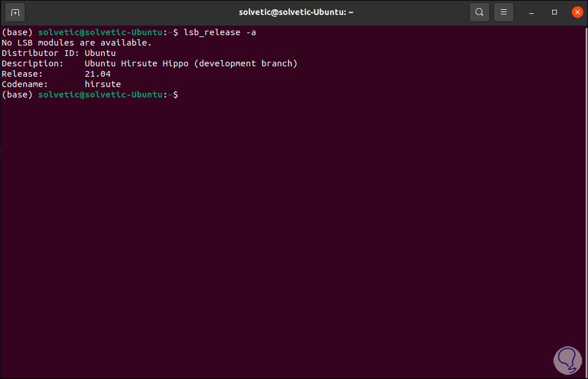
Task: Click the release number 21.04
Action: (98, 74)
